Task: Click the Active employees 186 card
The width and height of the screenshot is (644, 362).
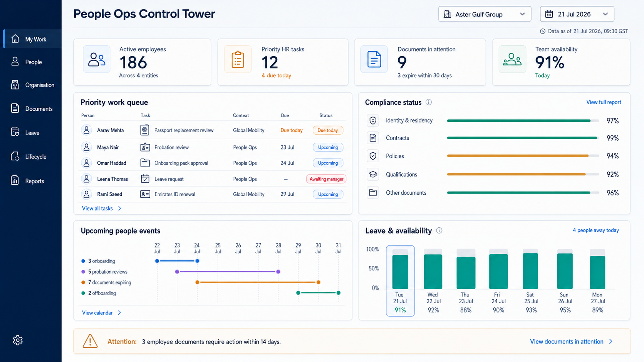Action: 142,62
